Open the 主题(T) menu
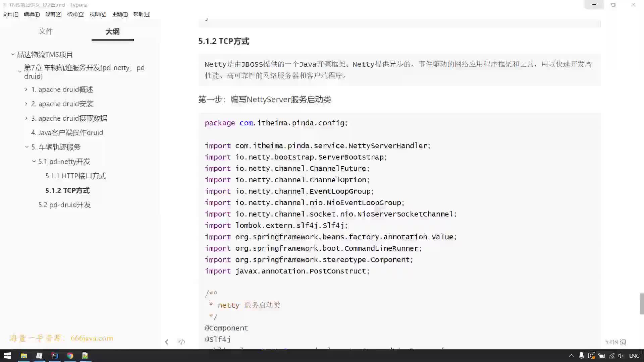The image size is (644, 362). coord(120,14)
